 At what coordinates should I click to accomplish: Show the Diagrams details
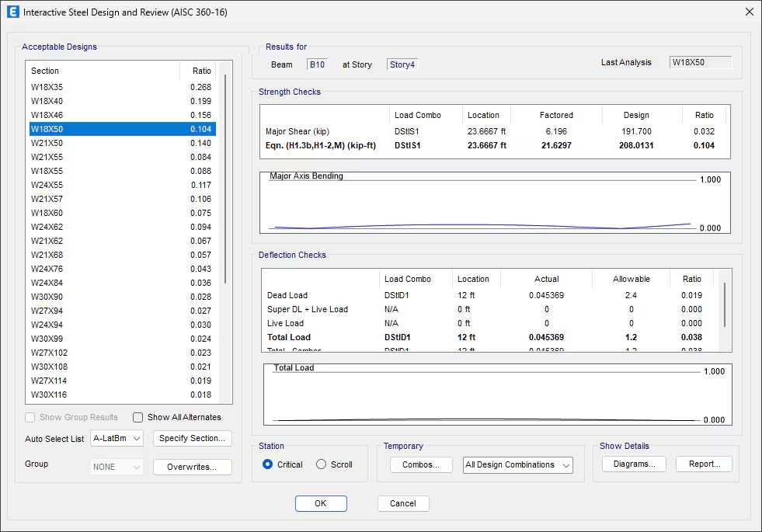point(634,464)
